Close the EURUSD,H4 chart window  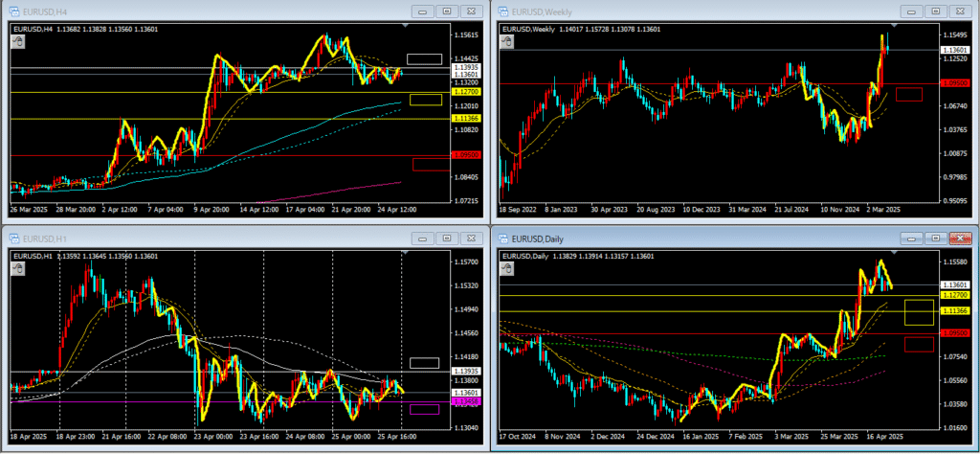(x=471, y=11)
